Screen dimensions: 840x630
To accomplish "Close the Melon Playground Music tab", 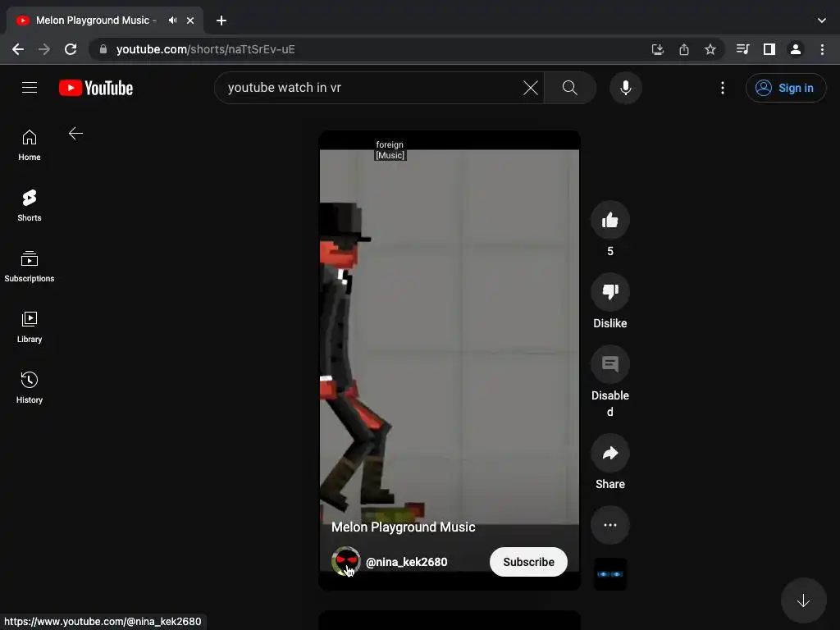I will pyautogui.click(x=190, y=21).
